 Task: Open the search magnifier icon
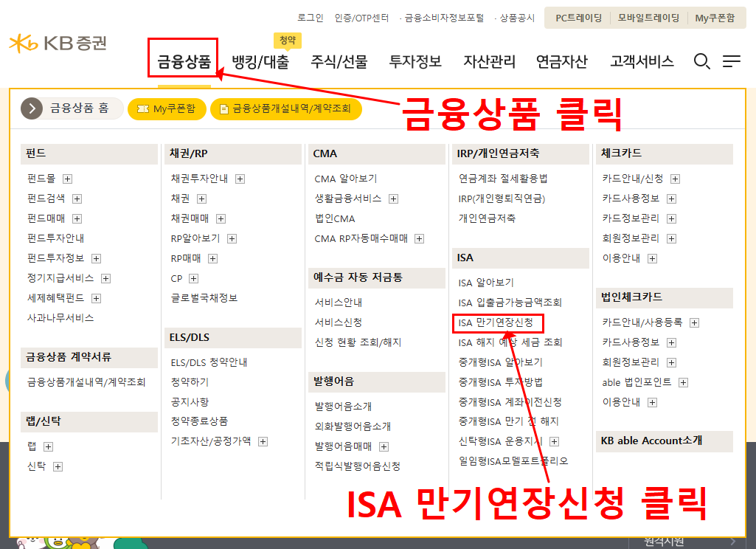coord(701,61)
